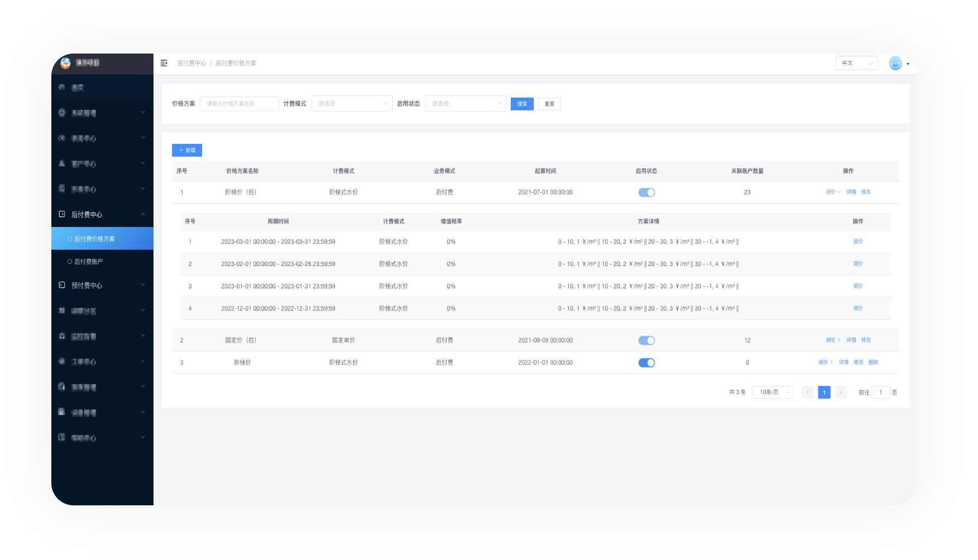Screen dimensions: 978x560
Task: Click 调价 for the 2023-03-01 period
Action: 858,242
